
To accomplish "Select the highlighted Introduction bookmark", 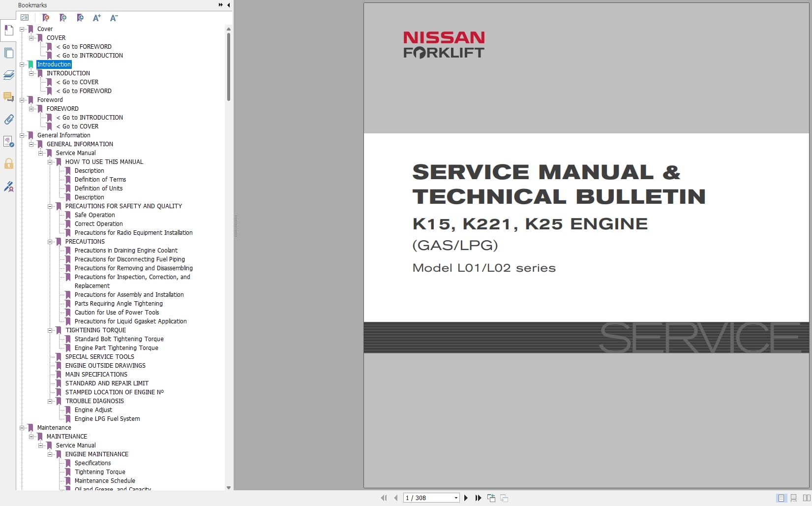I will pyautogui.click(x=54, y=64).
